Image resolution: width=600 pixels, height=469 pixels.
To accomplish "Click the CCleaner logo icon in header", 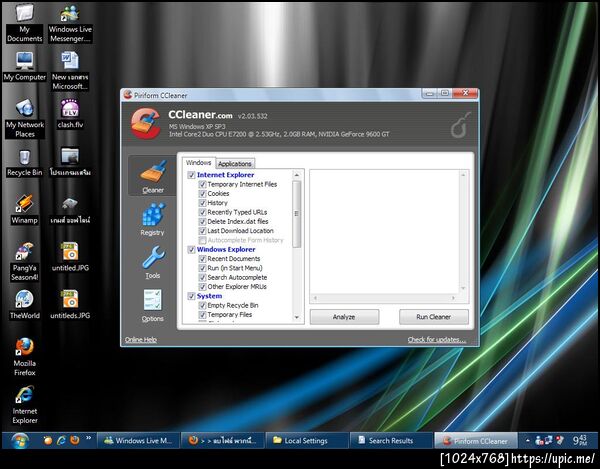I will (145, 123).
